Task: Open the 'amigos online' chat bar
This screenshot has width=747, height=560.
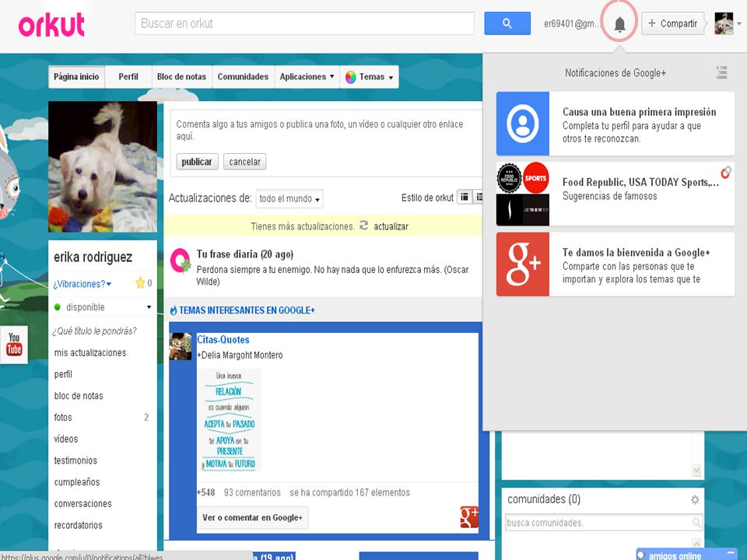Action: click(x=686, y=555)
